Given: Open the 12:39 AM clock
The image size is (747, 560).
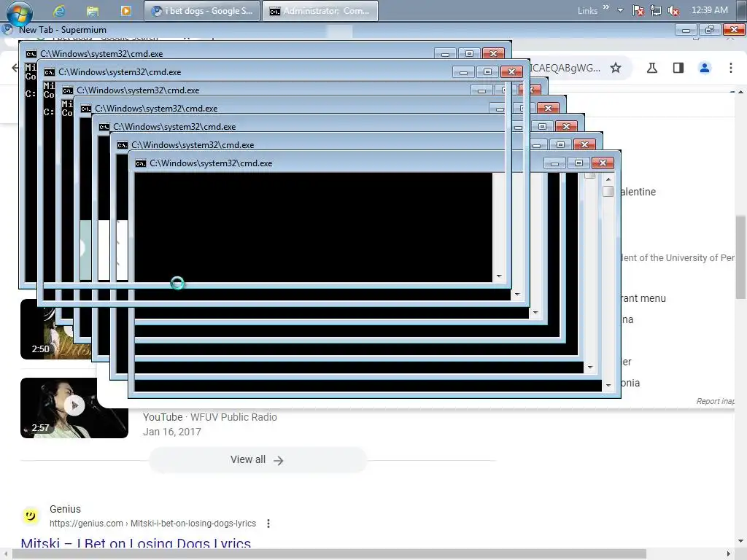Looking at the screenshot, I should (709, 10).
